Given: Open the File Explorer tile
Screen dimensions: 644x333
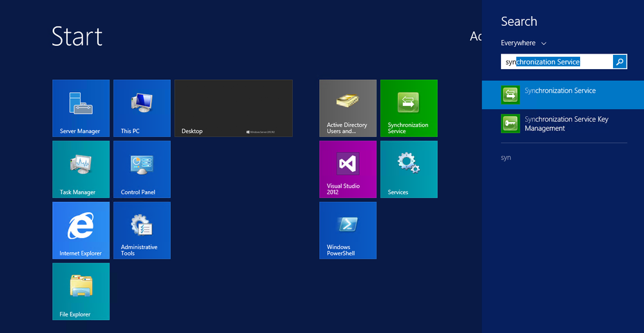Looking at the screenshot, I should tap(81, 292).
